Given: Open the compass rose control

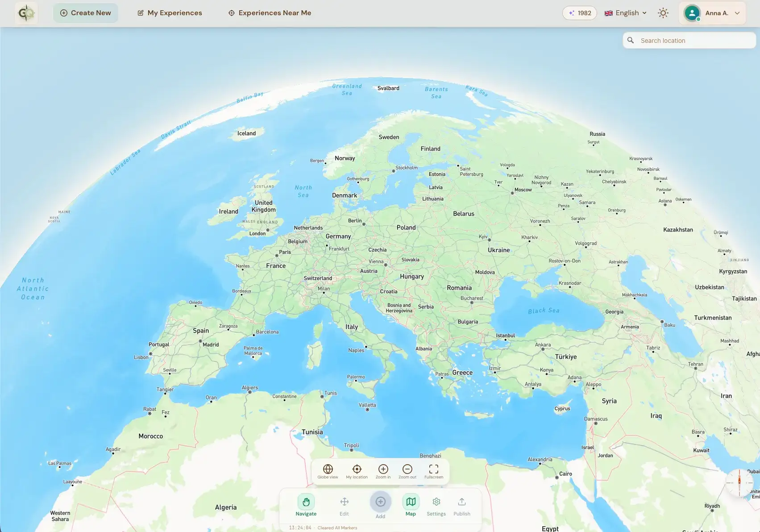Looking at the screenshot, I should click(x=739, y=482).
